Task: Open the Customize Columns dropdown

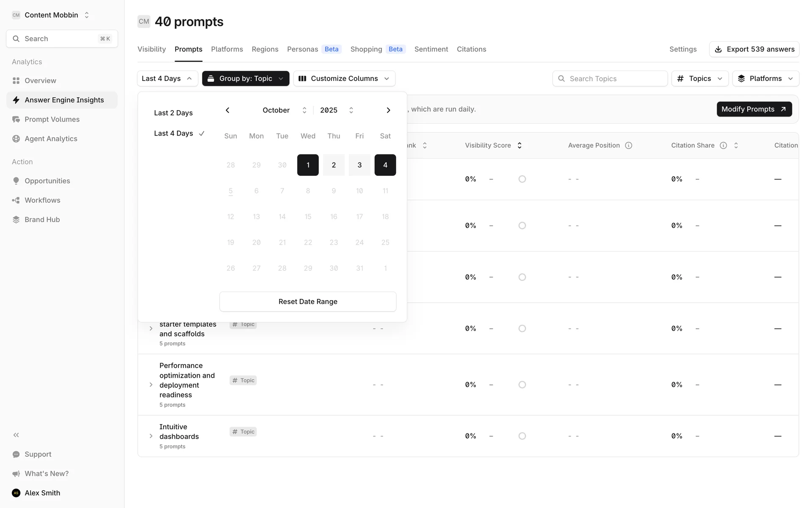Action: [344, 79]
